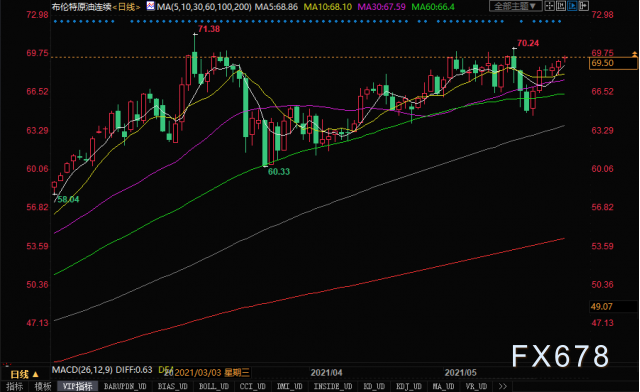Click the 71.38 high price marker
This screenshot has height=392, width=640.
coord(209,29)
